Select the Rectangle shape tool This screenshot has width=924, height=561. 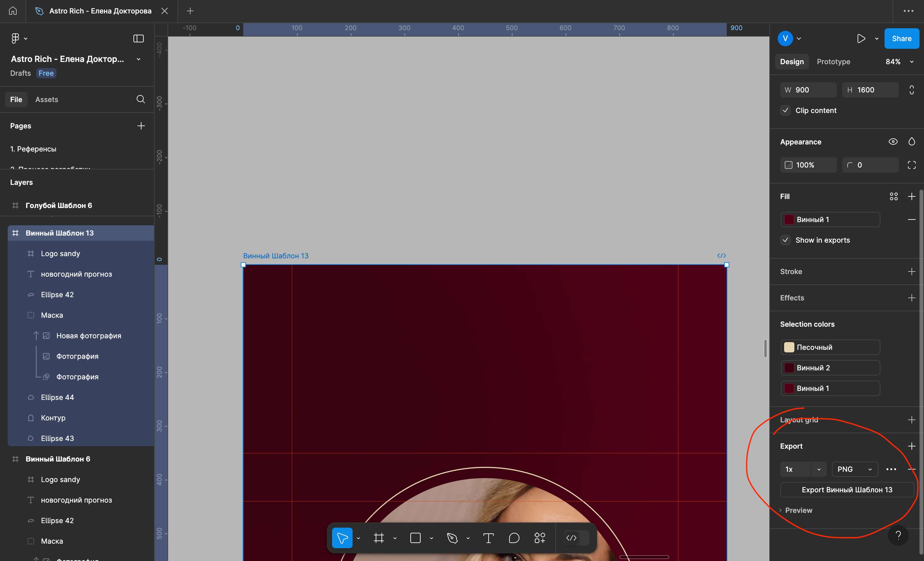click(415, 538)
